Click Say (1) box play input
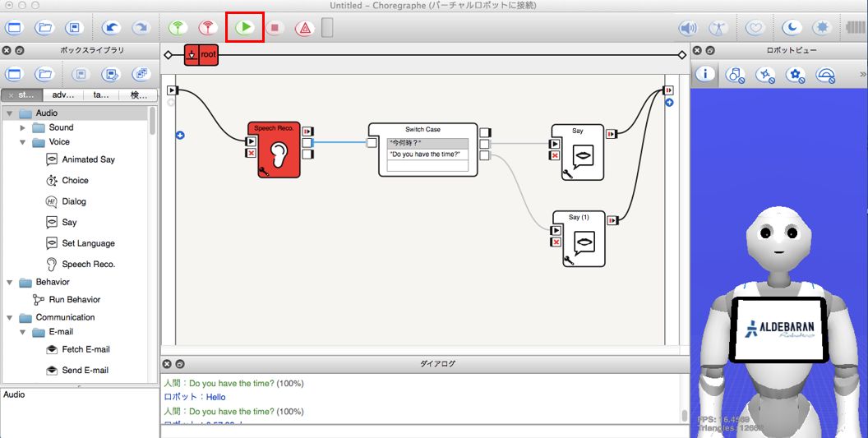The height and width of the screenshot is (438, 868). pyautogui.click(x=556, y=230)
